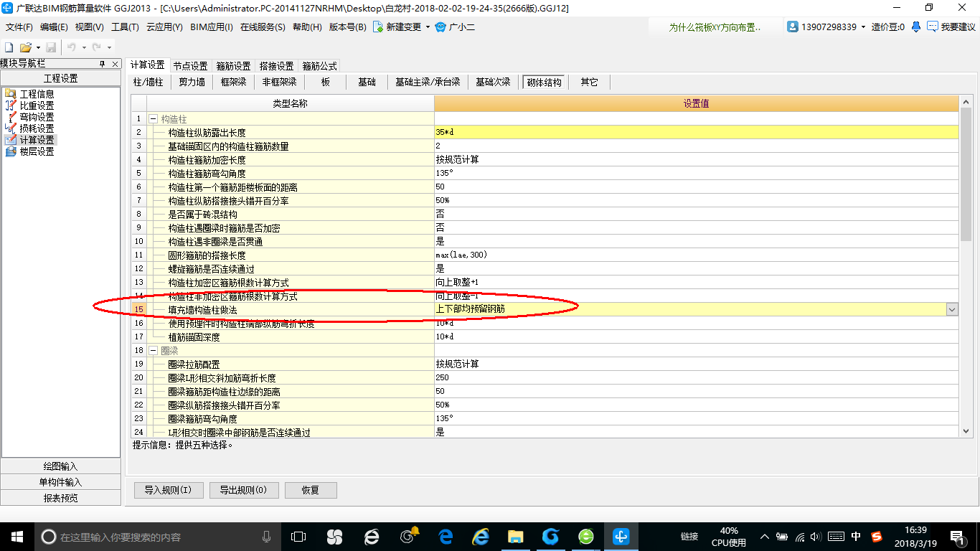This screenshot has height=551, width=980.
Task: Close the 模块导航栏 panel
Action: pyautogui.click(x=116, y=64)
